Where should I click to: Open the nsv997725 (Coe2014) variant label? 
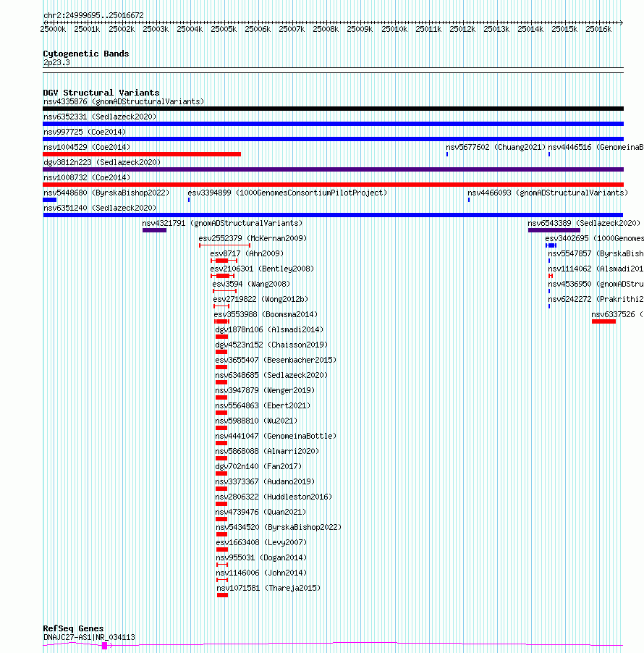[x=85, y=132]
